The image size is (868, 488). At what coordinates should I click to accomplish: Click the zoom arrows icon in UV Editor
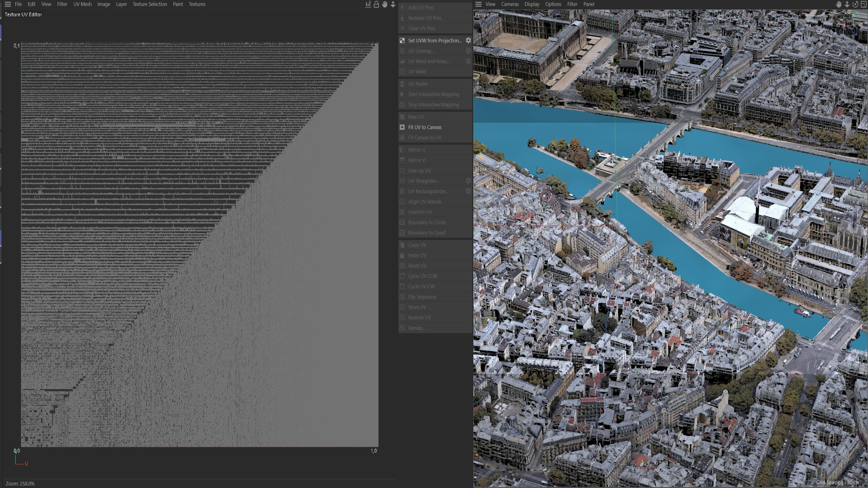click(393, 4)
